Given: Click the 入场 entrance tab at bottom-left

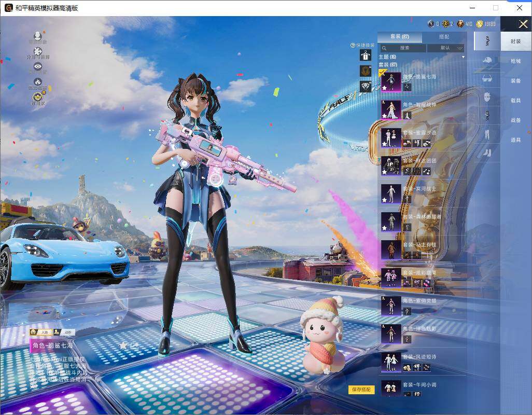Looking at the screenshot, I should point(41,332).
